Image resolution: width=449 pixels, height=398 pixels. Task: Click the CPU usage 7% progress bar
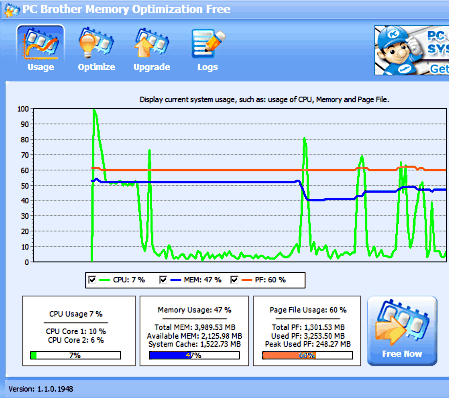click(75, 355)
